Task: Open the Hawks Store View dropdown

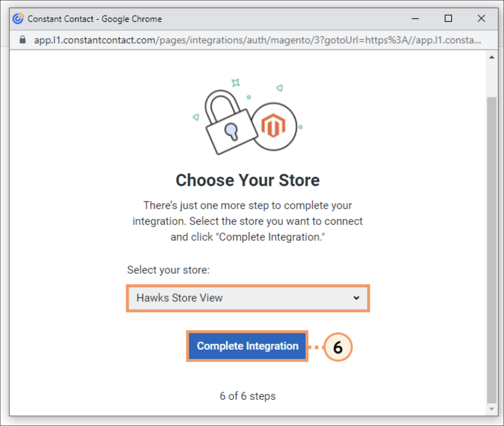Action: (x=248, y=298)
